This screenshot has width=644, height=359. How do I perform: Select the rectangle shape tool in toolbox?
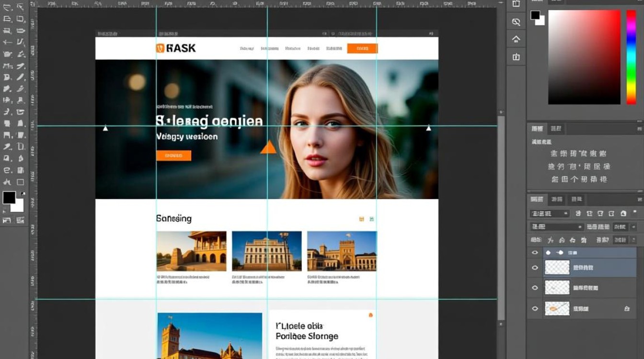(21, 182)
